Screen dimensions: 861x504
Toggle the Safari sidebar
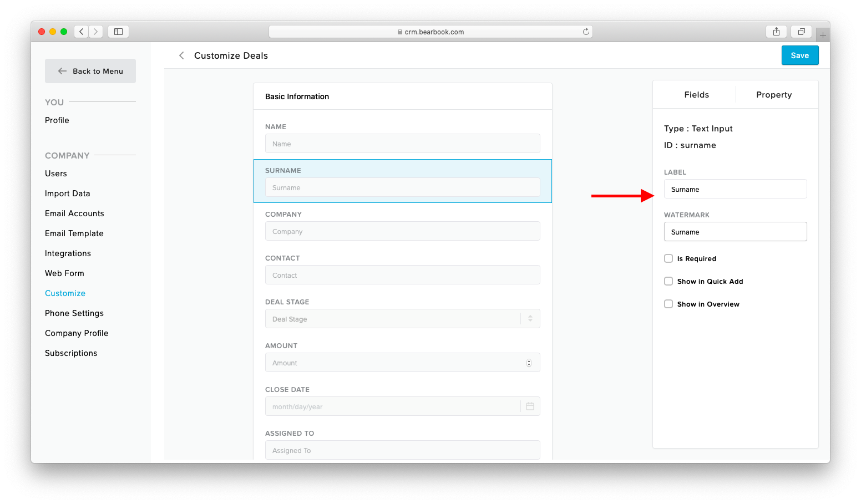point(118,32)
